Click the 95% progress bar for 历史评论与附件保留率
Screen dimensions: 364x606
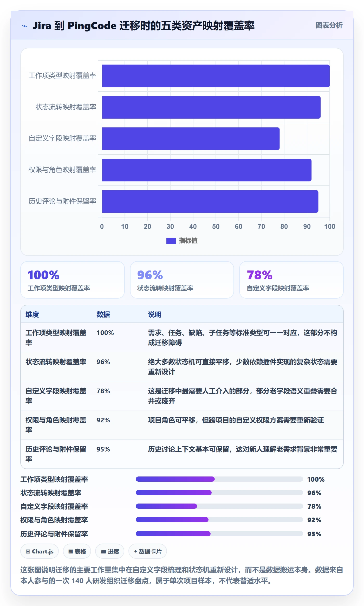219,534
